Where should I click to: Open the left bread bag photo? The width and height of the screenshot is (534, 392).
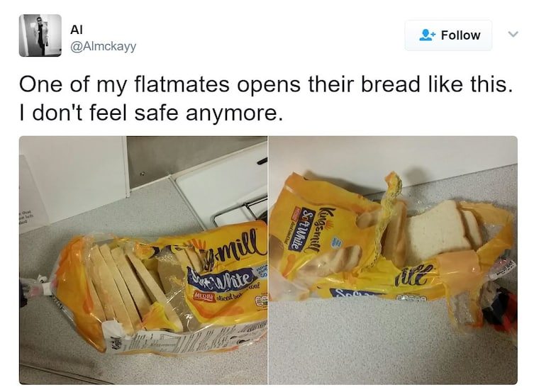[x=143, y=260]
